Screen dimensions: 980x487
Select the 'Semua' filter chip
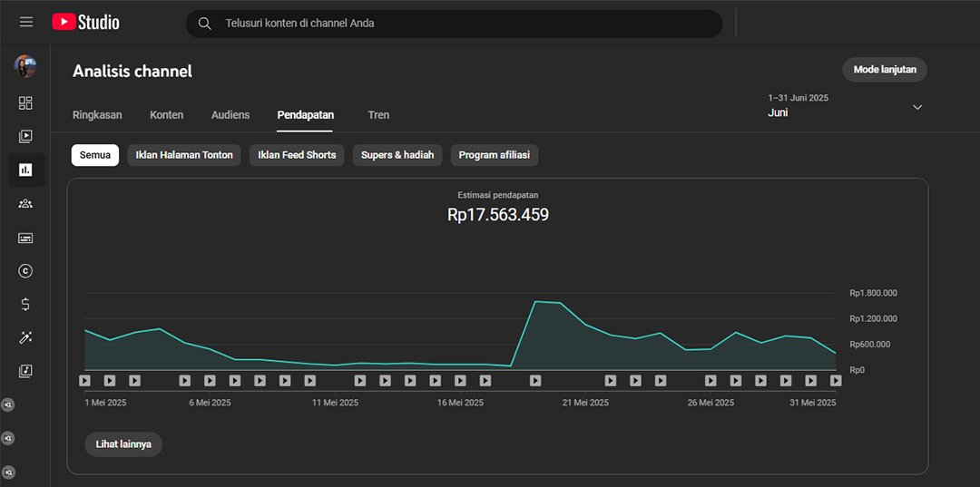tap(95, 155)
